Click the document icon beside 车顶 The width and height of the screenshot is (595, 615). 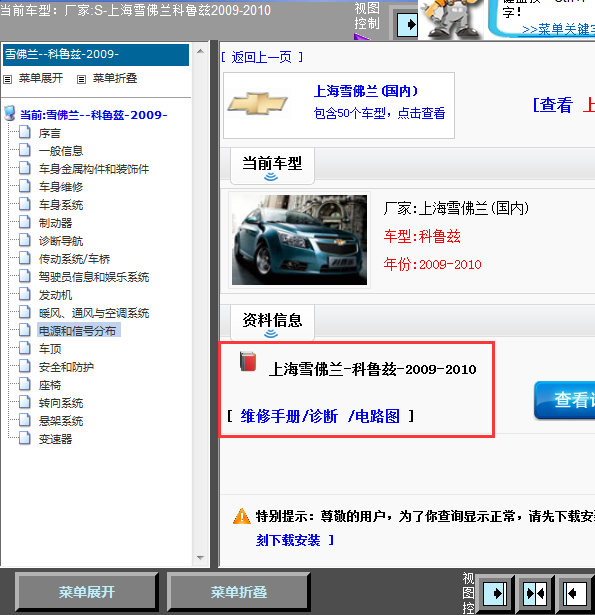(25, 348)
